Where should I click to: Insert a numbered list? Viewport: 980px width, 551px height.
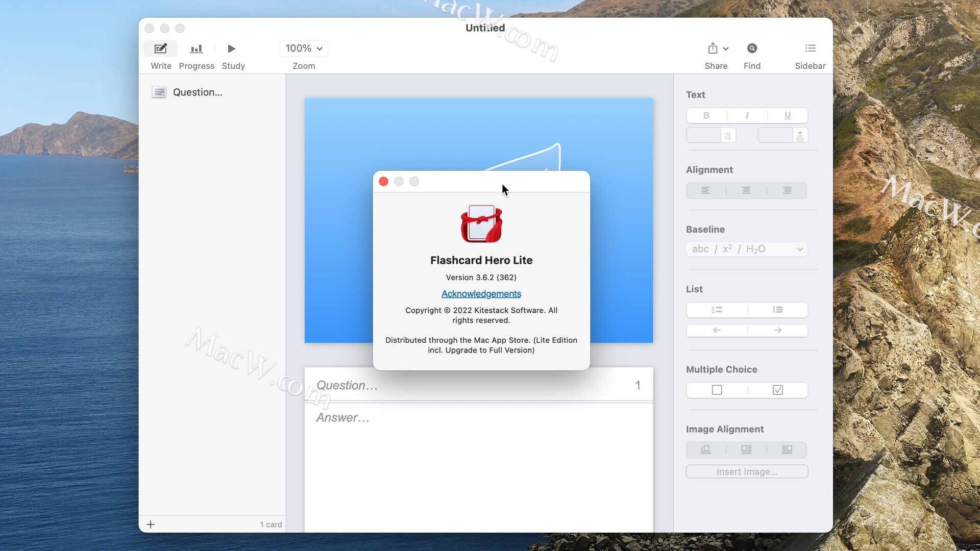click(717, 310)
